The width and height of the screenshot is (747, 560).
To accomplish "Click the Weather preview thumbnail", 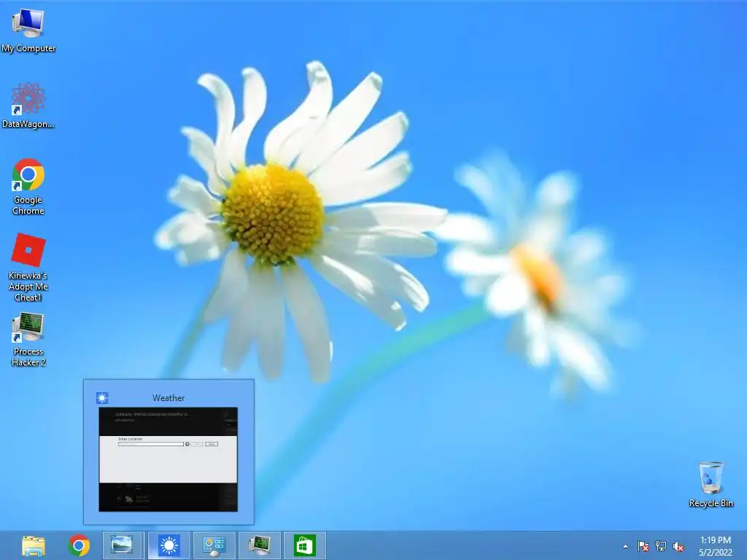I will (169, 459).
